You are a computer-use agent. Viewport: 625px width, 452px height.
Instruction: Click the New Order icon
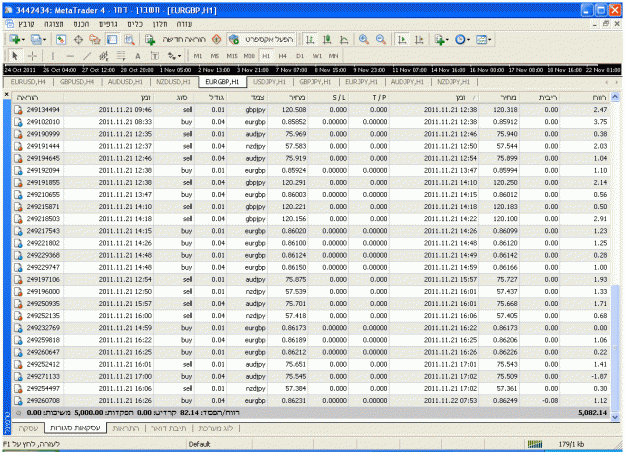tap(150, 39)
